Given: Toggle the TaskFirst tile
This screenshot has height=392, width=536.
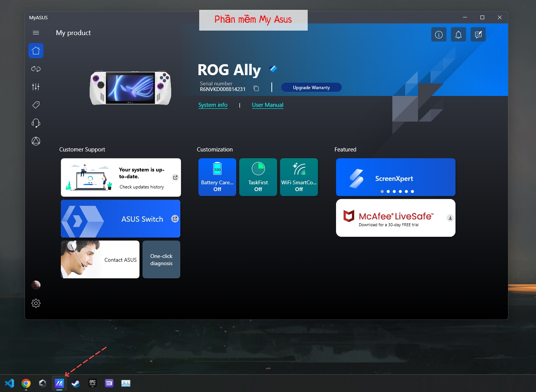Looking at the screenshot, I should tap(258, 177).
